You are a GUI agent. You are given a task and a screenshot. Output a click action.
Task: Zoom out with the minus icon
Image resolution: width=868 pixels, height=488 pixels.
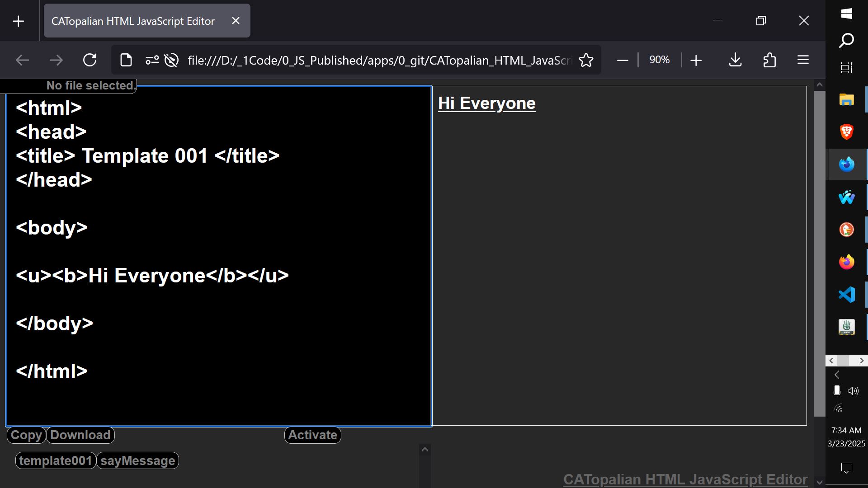[x=623, y=60]
